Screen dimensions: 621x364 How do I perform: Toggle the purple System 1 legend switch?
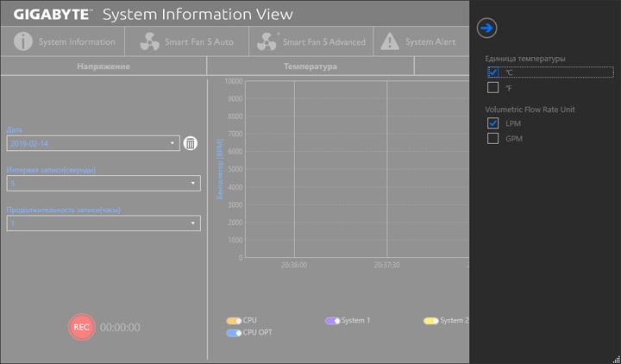332,321
